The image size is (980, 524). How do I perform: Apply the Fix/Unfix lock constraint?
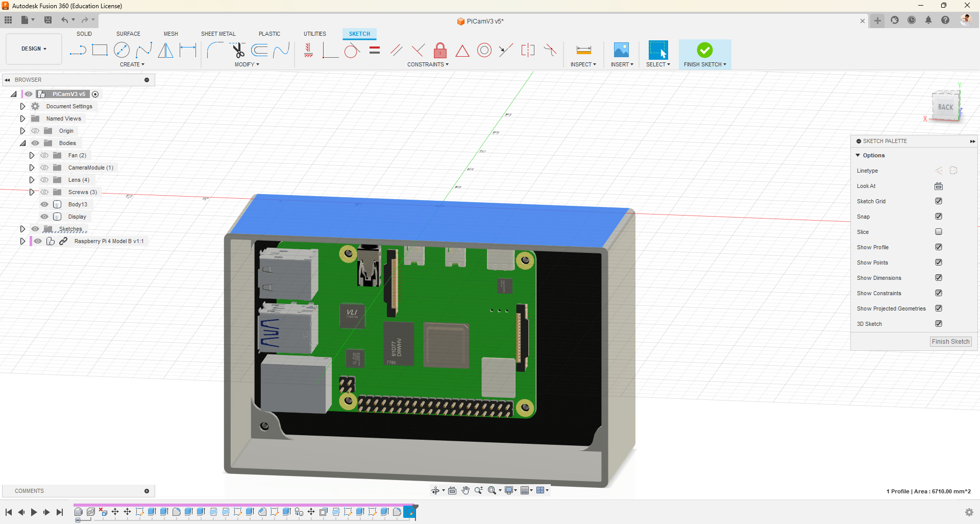[440, 50]
